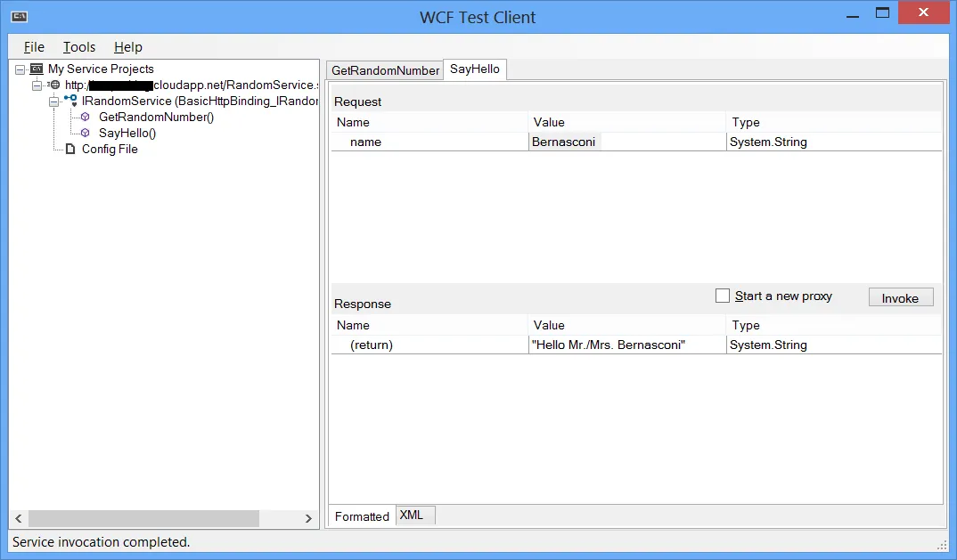Collapse the IRandomService contract node

pos(54,101)
